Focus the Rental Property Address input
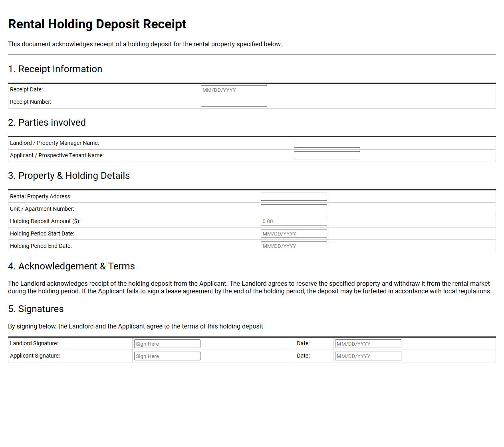Screen dimensions: 504x447 tap(294, 196)
